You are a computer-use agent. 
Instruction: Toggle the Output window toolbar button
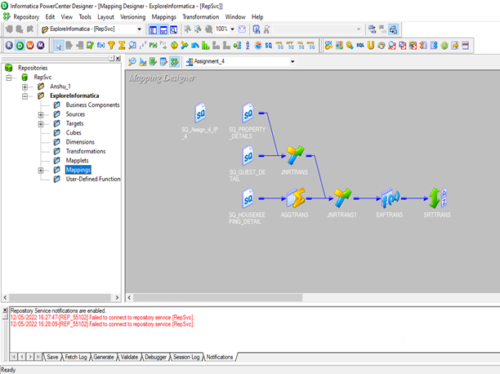tap(163, 30)
